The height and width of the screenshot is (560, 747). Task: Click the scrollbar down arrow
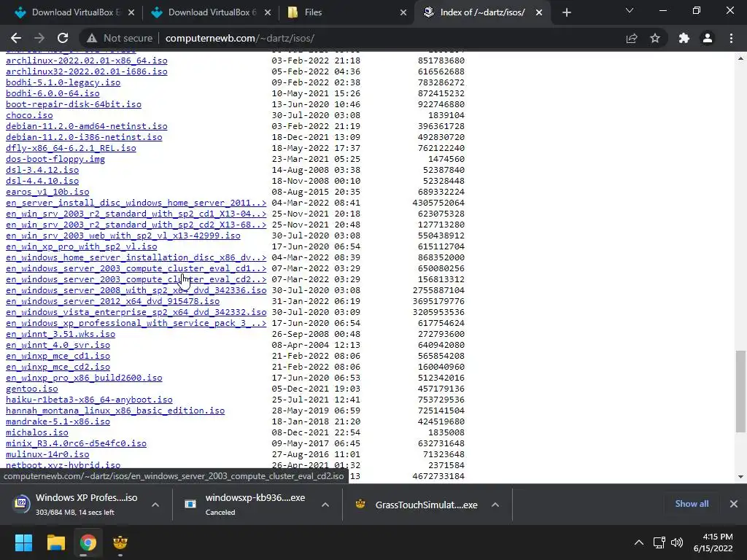740,477
